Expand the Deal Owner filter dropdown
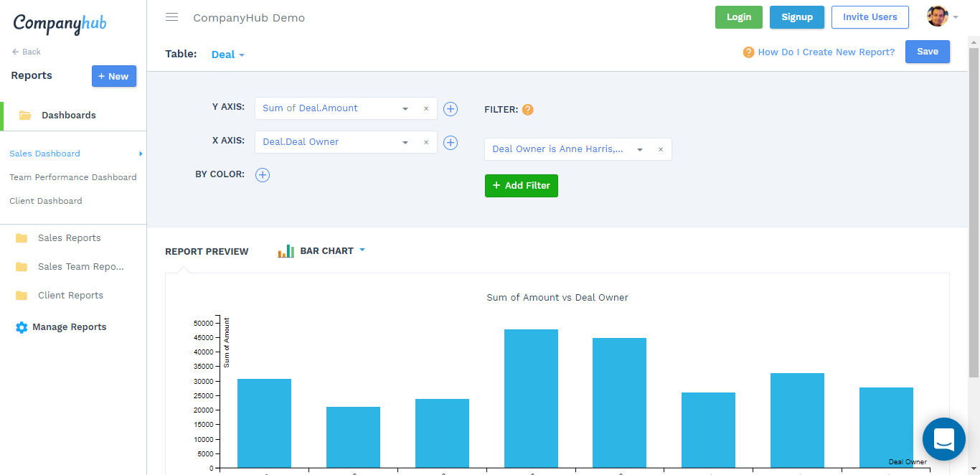The width and height of the screenshot is (980, 475). [x=640, y=150]
